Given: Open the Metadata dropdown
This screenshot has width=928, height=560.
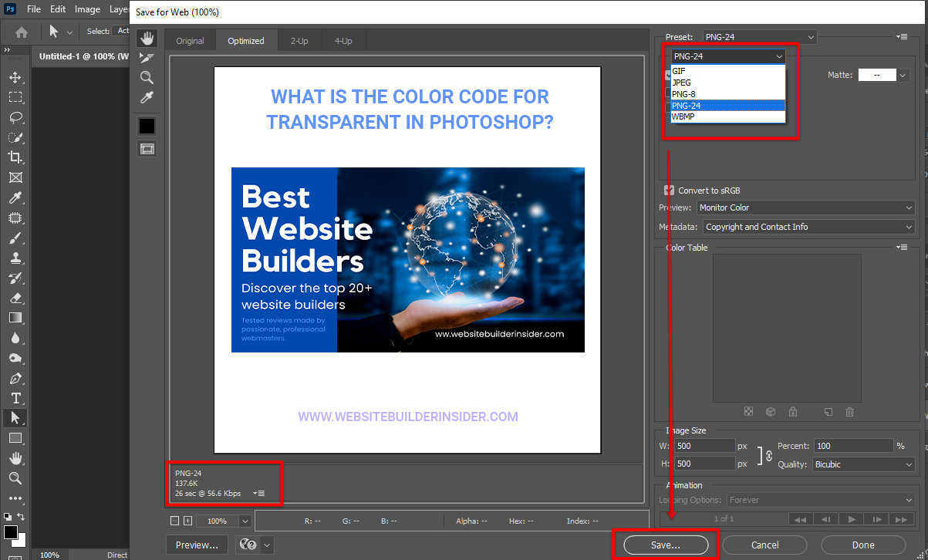Looking at the screenshot, I should 808,227.
